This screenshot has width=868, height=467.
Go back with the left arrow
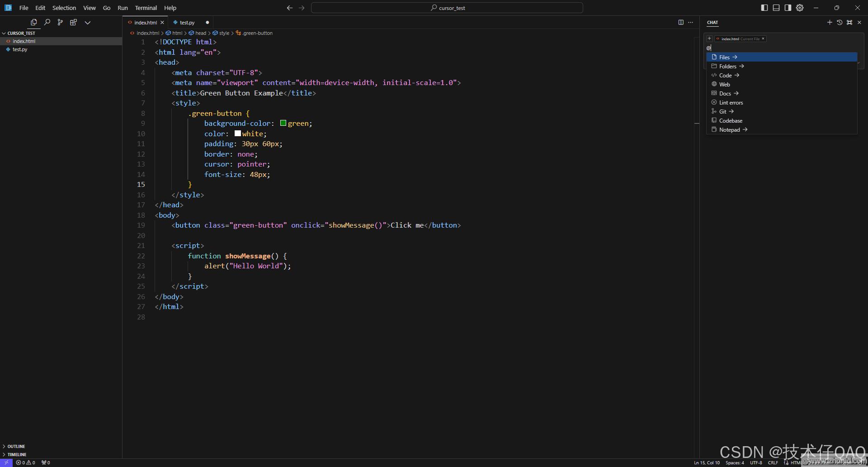click(290, 8)
